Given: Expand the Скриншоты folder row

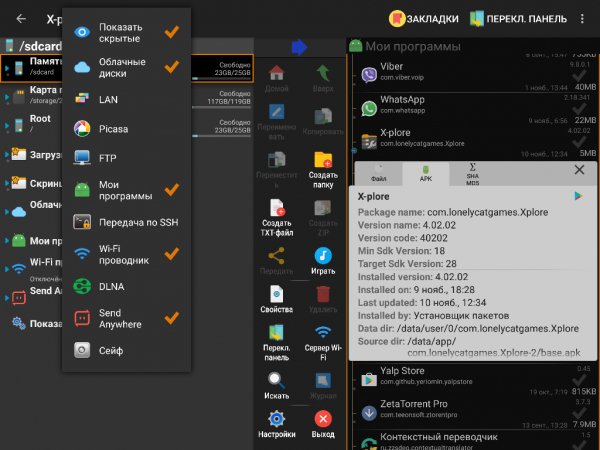Looking at the screenshot, I should (x=7, y=183).
